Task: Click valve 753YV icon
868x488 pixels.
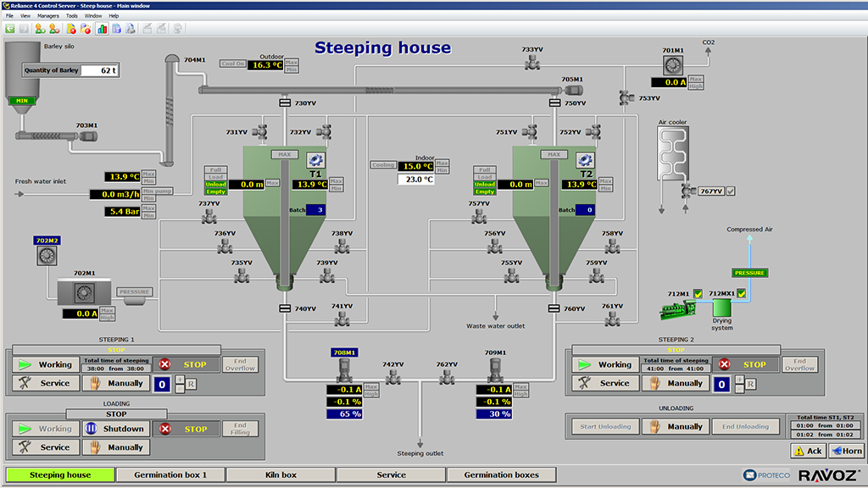Action: click(x=626, y=98)
